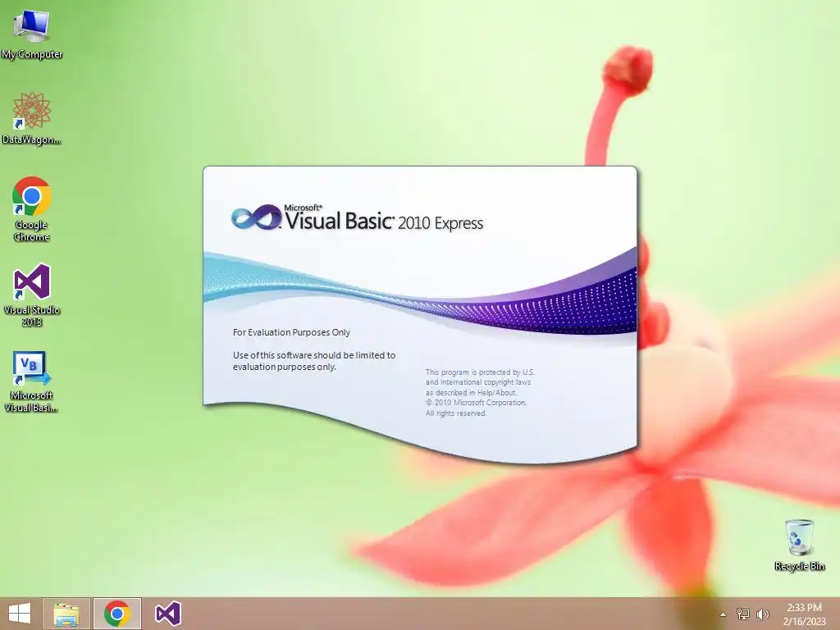Open Visual Studio from the taskbar
840x630 pixels.
click(168, 614)
